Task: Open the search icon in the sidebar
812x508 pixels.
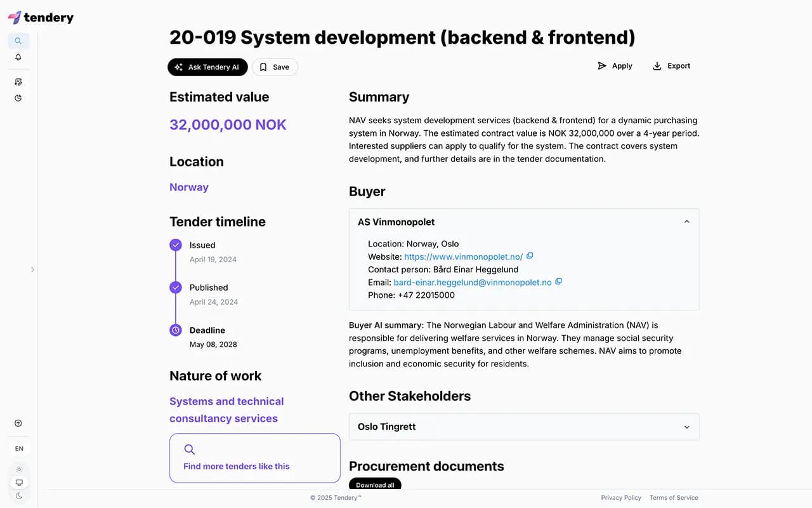Action: 18,41
